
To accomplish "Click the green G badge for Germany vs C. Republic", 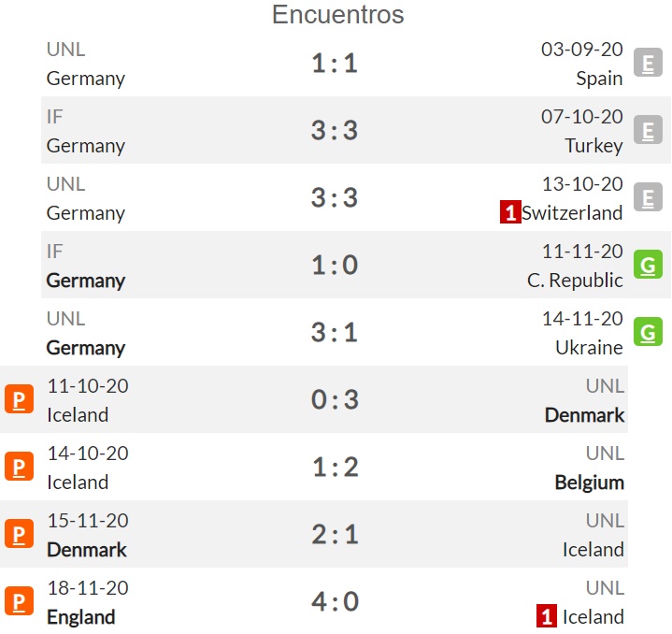I will (x=648, y=265).
